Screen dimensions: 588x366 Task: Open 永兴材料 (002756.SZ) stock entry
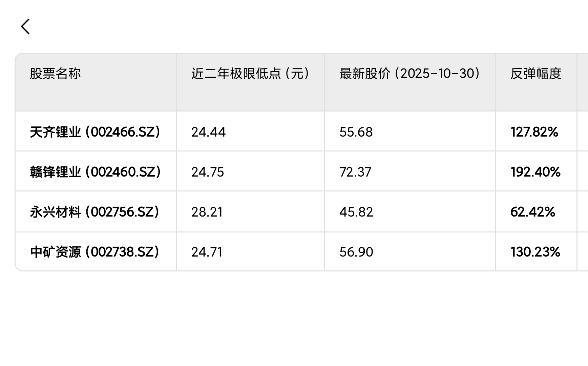(94, 212)
